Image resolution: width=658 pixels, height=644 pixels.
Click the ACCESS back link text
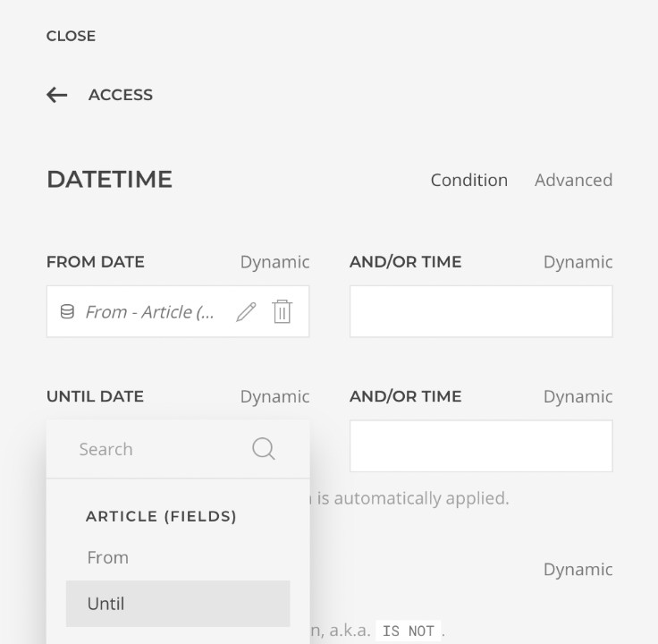point(121,95)
